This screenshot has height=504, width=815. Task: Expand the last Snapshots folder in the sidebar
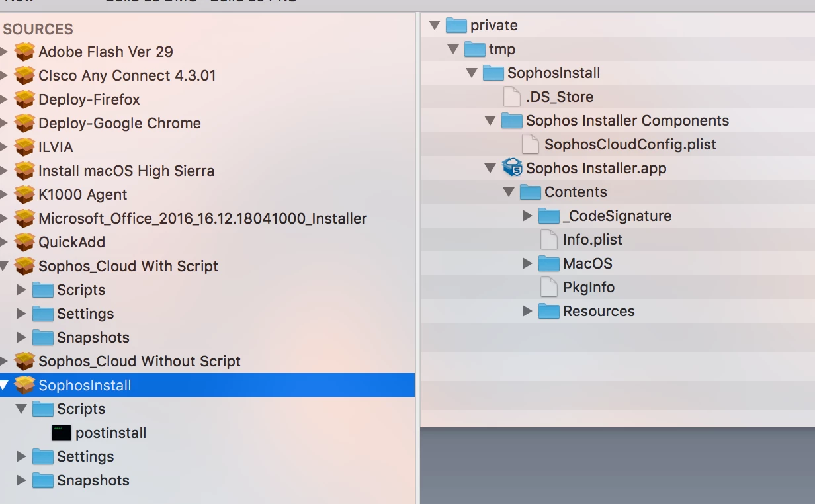coord(21,480)
